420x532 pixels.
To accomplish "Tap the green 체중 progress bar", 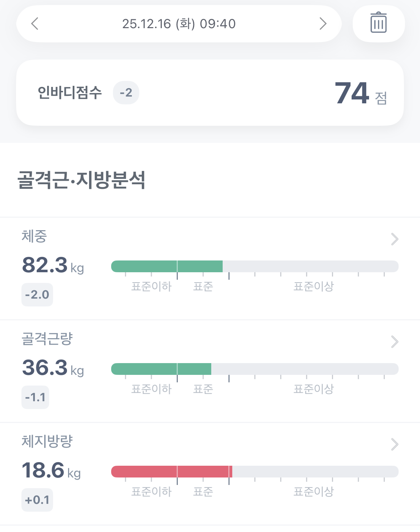I will (167, 266).
